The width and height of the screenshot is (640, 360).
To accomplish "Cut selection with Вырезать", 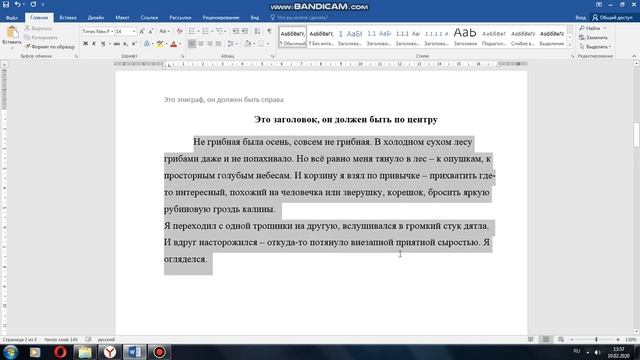I will click(38, 28).
